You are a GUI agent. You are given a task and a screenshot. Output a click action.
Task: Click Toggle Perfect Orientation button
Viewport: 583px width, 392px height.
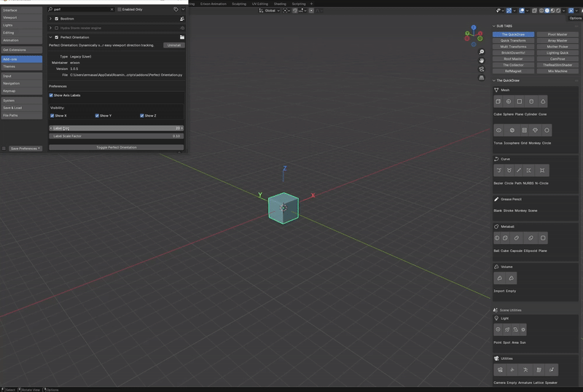(117, 147)
